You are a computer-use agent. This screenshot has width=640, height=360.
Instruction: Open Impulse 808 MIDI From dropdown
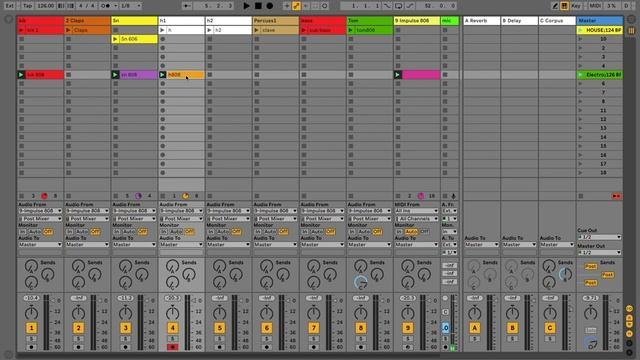coord(416,211)
